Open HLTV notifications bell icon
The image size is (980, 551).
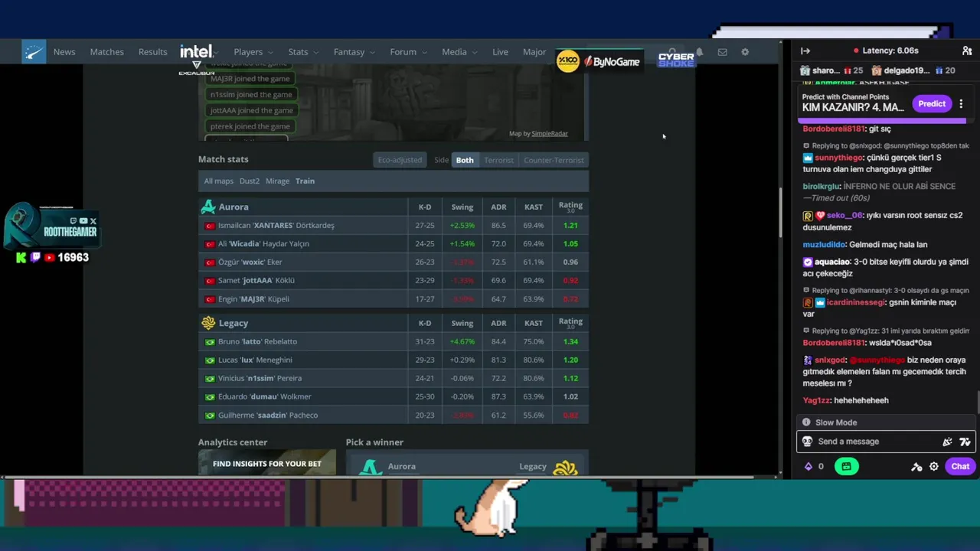coord(699,52)
